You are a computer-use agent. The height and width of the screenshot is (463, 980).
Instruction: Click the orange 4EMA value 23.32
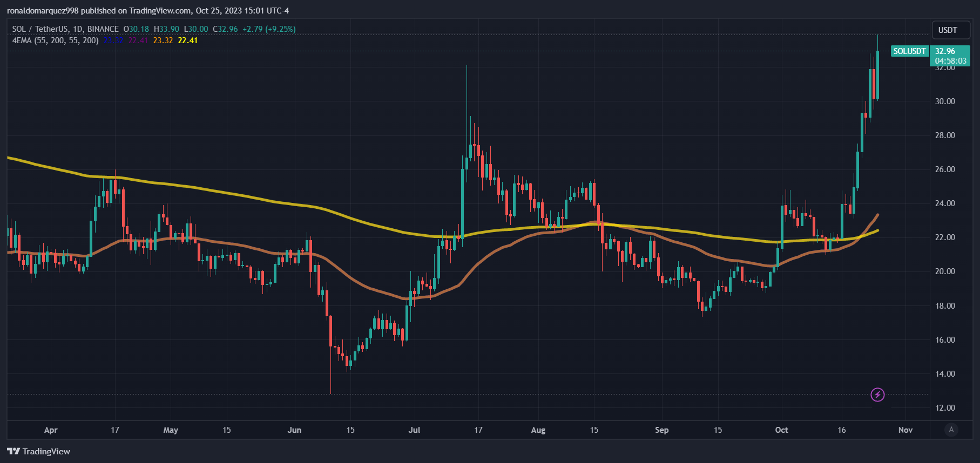163,40
